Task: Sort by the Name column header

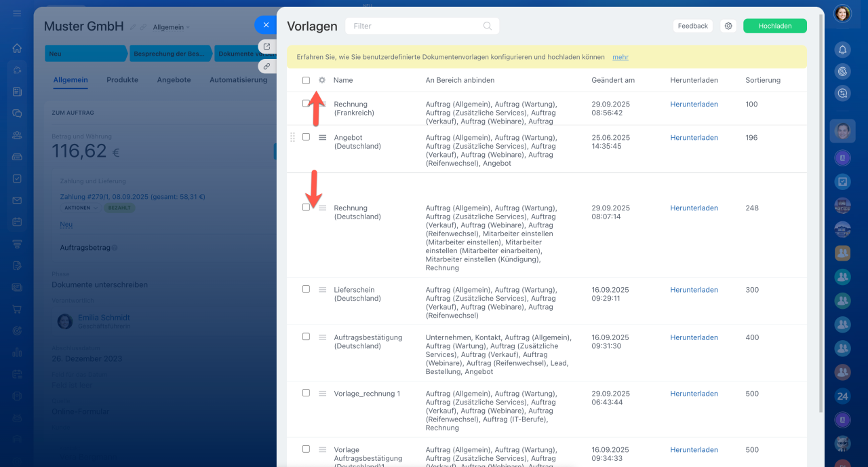Action: [343, 80]
